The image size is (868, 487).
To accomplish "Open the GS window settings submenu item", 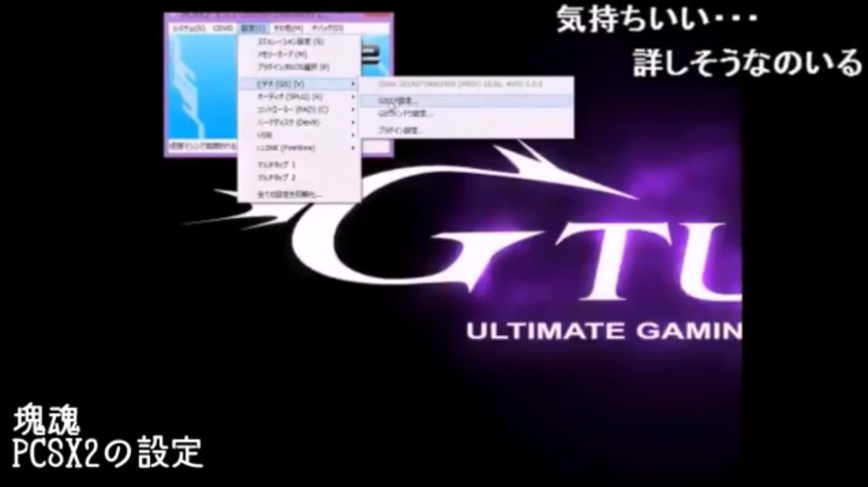I will tap(466, 114).
